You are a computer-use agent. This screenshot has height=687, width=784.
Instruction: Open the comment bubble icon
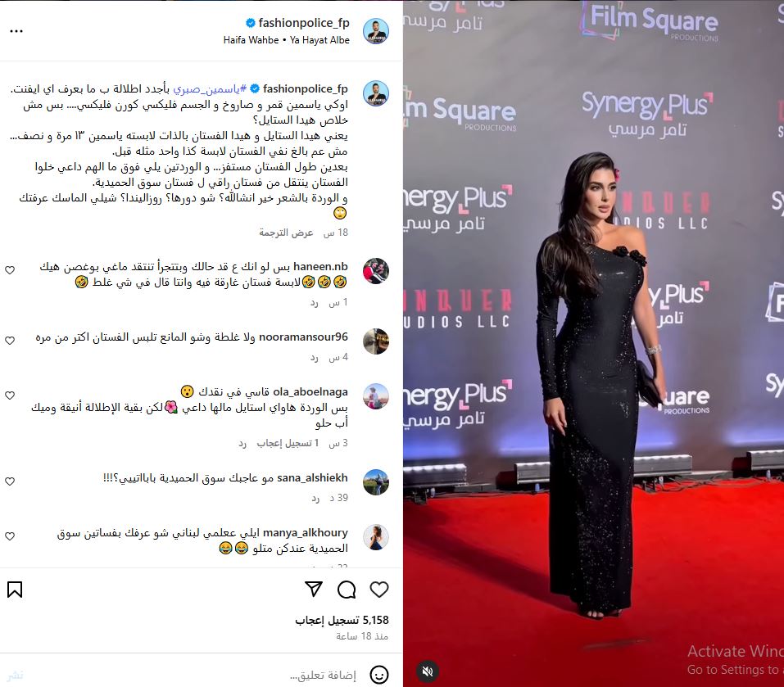347,590
